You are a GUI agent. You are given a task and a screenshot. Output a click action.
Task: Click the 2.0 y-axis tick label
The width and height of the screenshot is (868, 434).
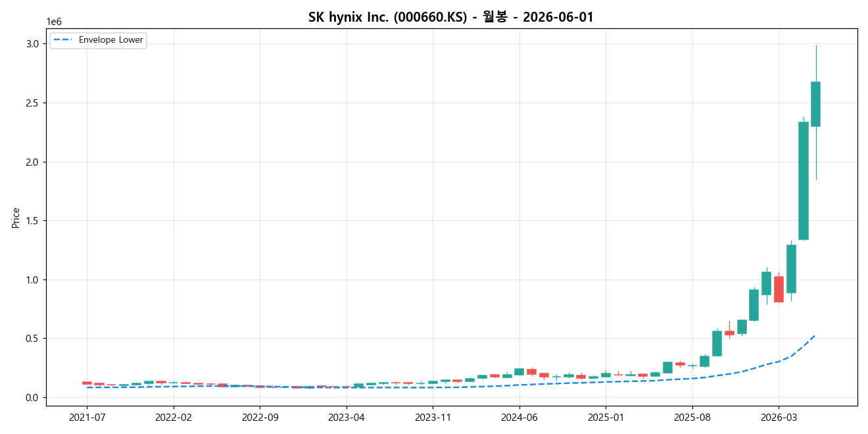point(34,162)
